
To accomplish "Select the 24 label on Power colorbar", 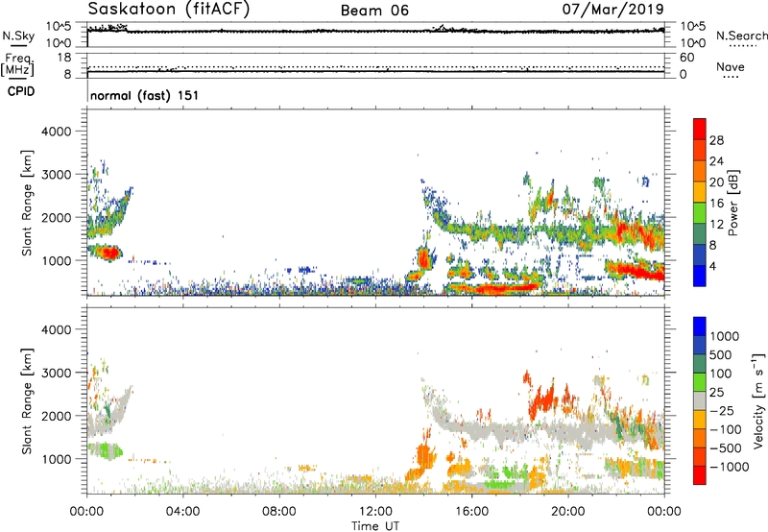I will 716,161.
